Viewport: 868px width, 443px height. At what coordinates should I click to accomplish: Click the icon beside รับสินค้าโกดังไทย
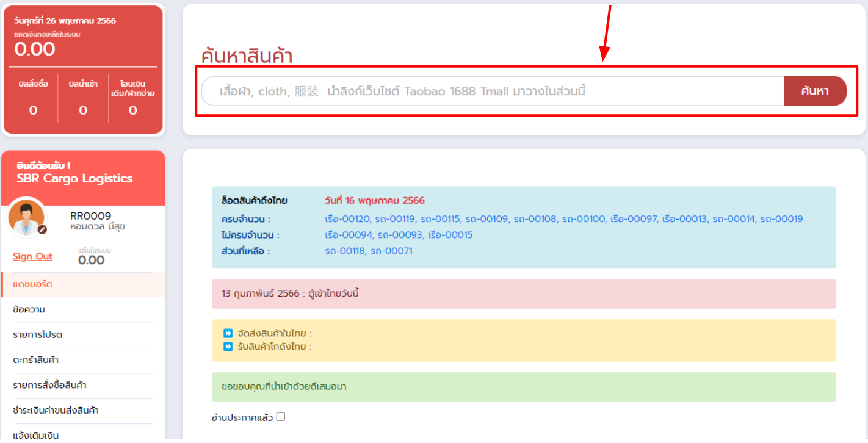tap(228, 347)
